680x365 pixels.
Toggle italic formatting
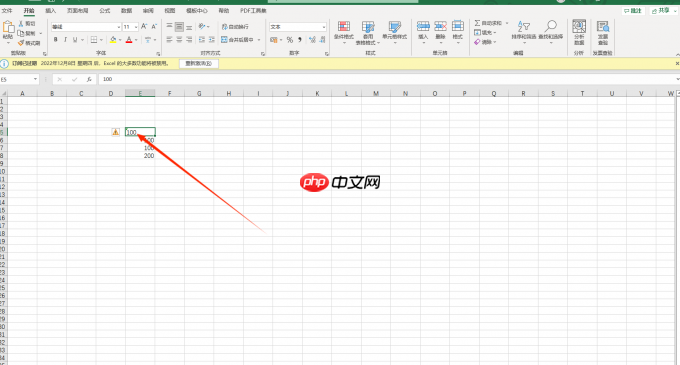point(65,40)
